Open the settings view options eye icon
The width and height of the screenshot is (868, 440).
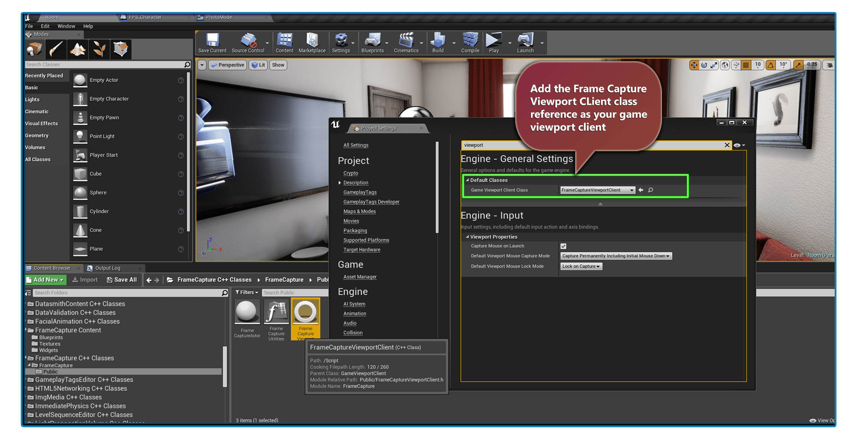pos(739,145)
